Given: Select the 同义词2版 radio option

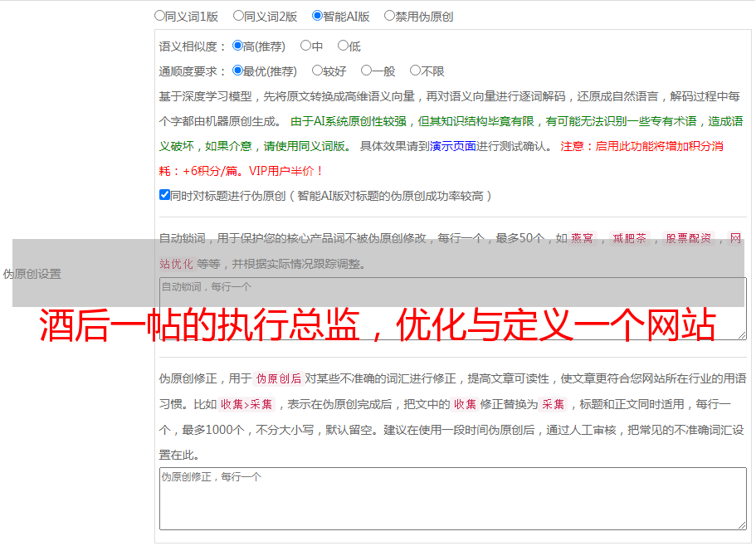Looking at the screenshot, I should (238, 16).
